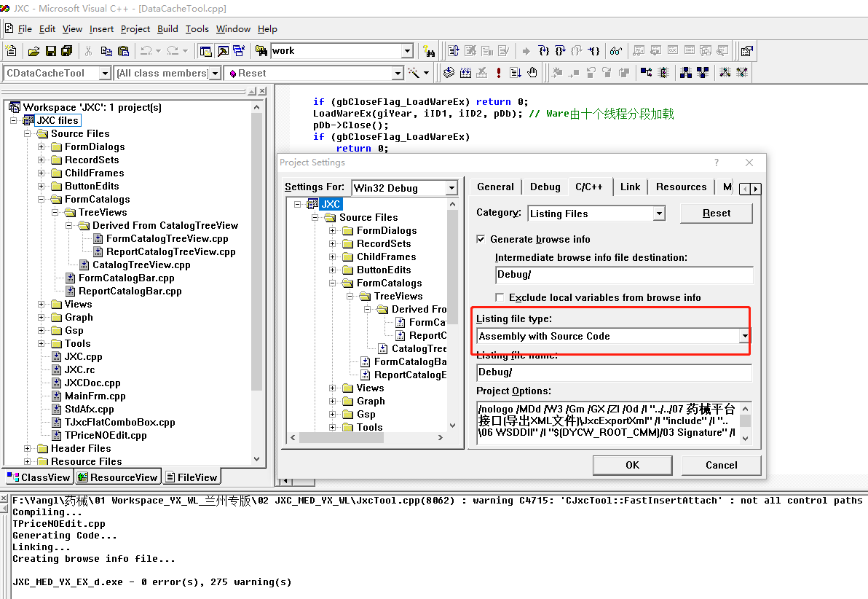Expand FormDialogs in Project Settings tree

332,230
